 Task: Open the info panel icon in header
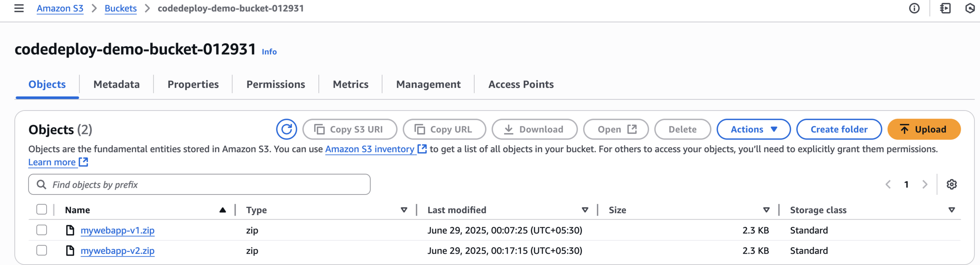pyautogui.click(x=914, y=8)
